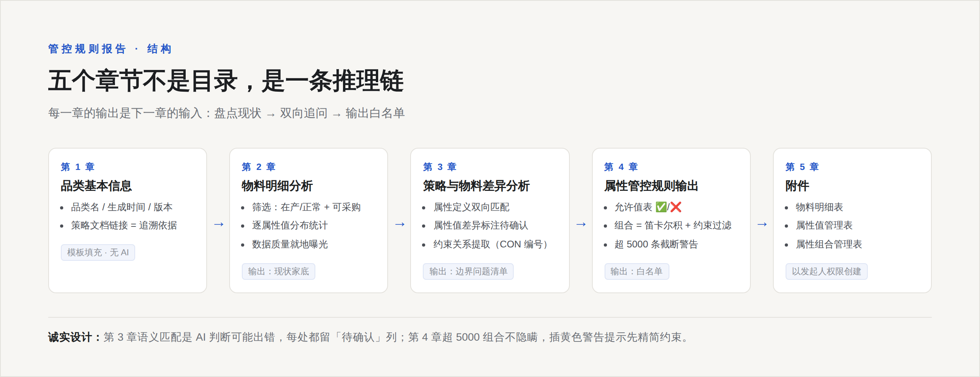
Task: Click bullet 属性值差异标注待确认
Action: point(481,225)
